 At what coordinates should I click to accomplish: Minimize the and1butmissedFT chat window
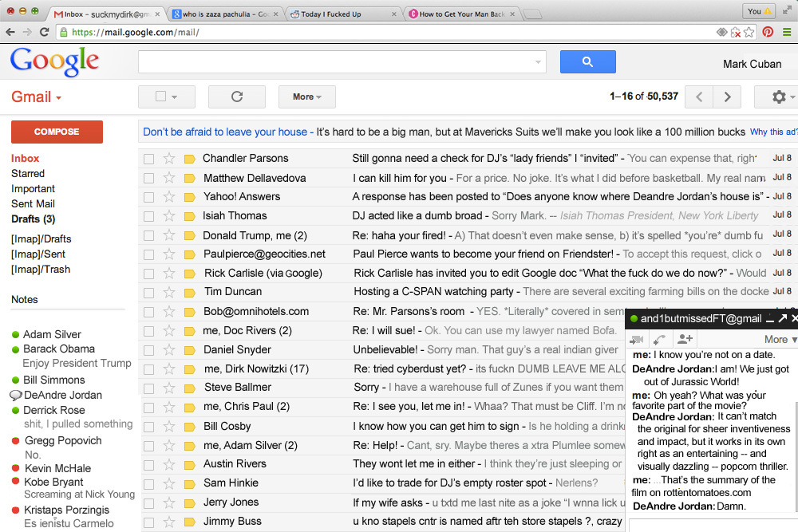point(770,319)
